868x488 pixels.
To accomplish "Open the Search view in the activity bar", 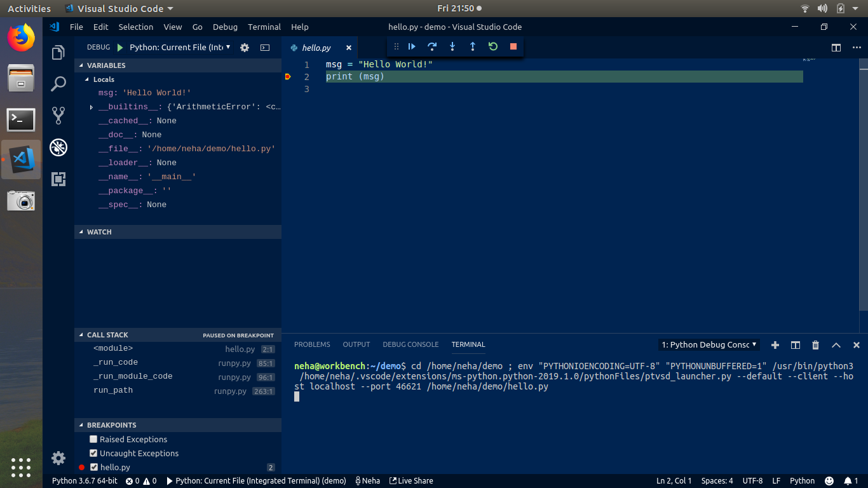I will pos(58,83).
